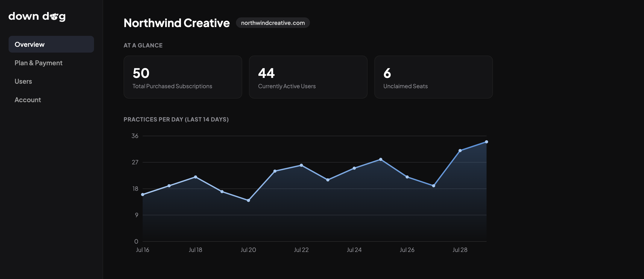This screenshot has height=279, width=644.
Task: Click the PRACTICES PER DAY heading
Action: (176, 120)
